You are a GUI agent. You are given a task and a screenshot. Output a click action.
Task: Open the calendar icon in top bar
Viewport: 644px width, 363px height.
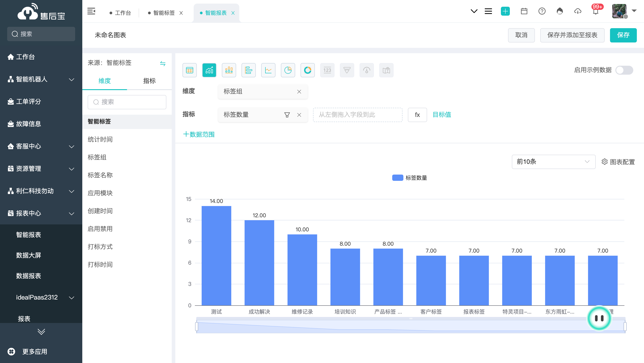pyautogui.click(x=524, y=11)
